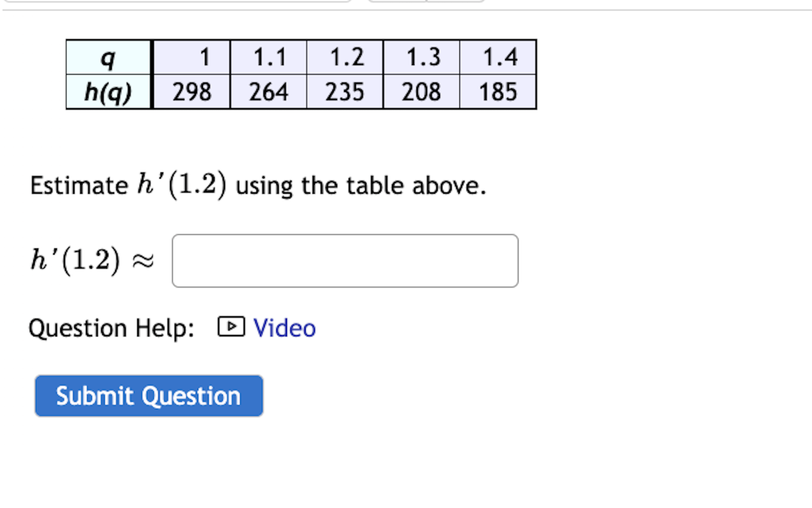Viewport: 812px width, 508px height.
Task: Open the Video help resource
Action: click(284, 327)
